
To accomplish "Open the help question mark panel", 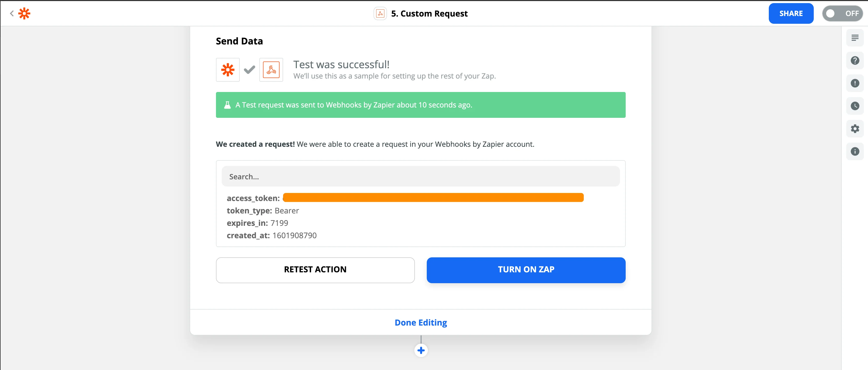I will [855, 61].
